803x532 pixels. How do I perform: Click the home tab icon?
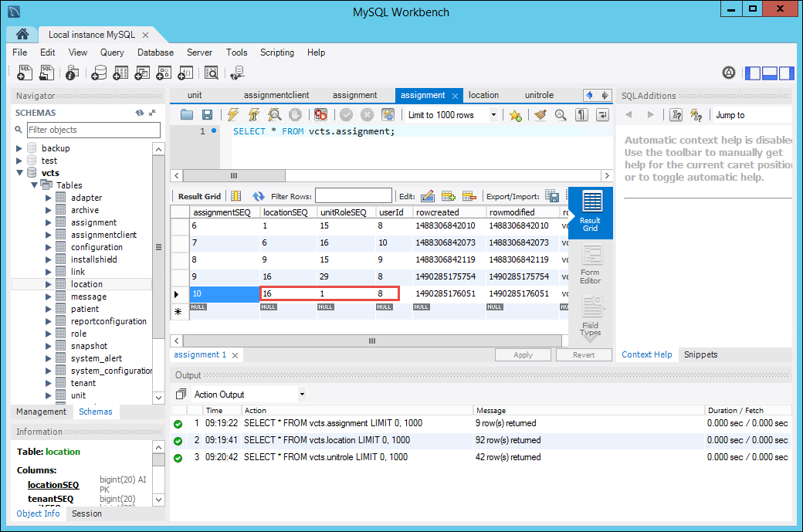(22, 34)
